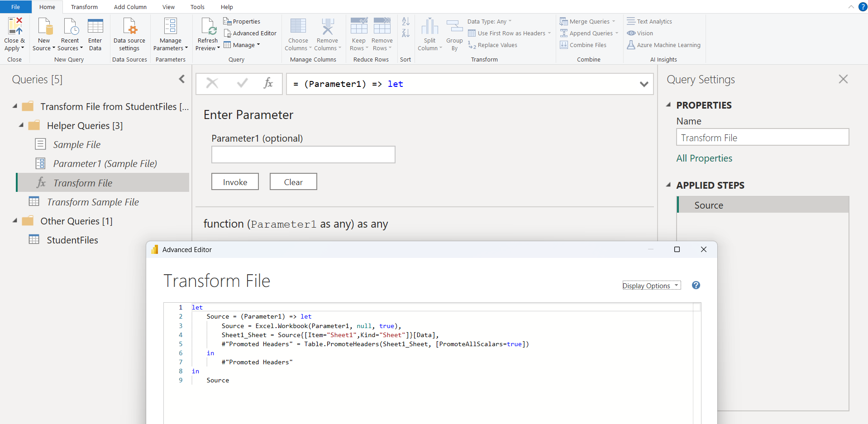Collapse the Helper Queries folder

(21, 125)
